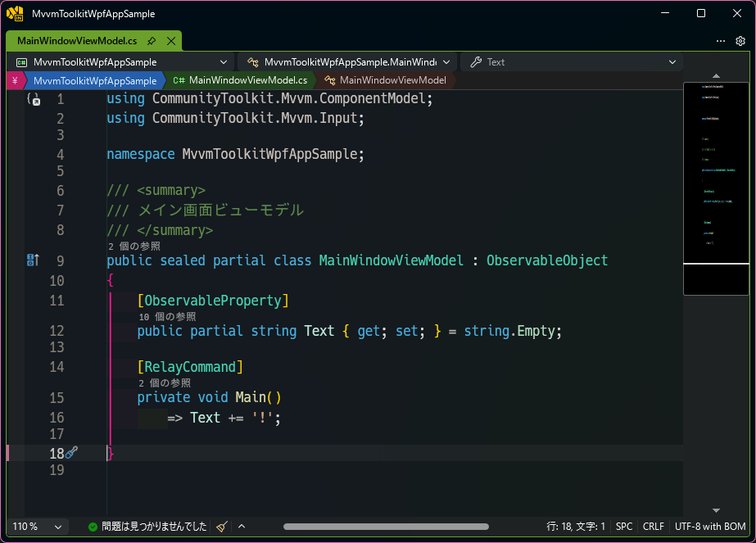This screenshot has width=756, height=543.
Task: Click the ObservableProperty attribute text
Action: [x=213, y=301]
